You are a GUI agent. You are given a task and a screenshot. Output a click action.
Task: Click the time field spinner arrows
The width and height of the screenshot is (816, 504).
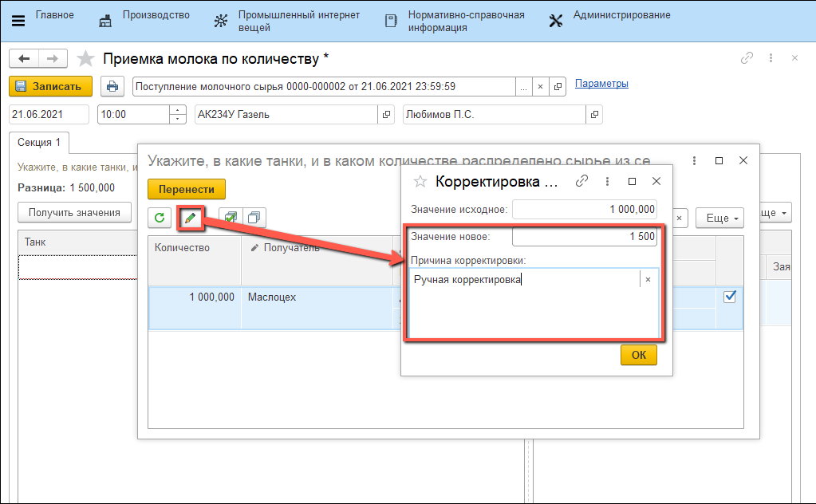point(178,115)
